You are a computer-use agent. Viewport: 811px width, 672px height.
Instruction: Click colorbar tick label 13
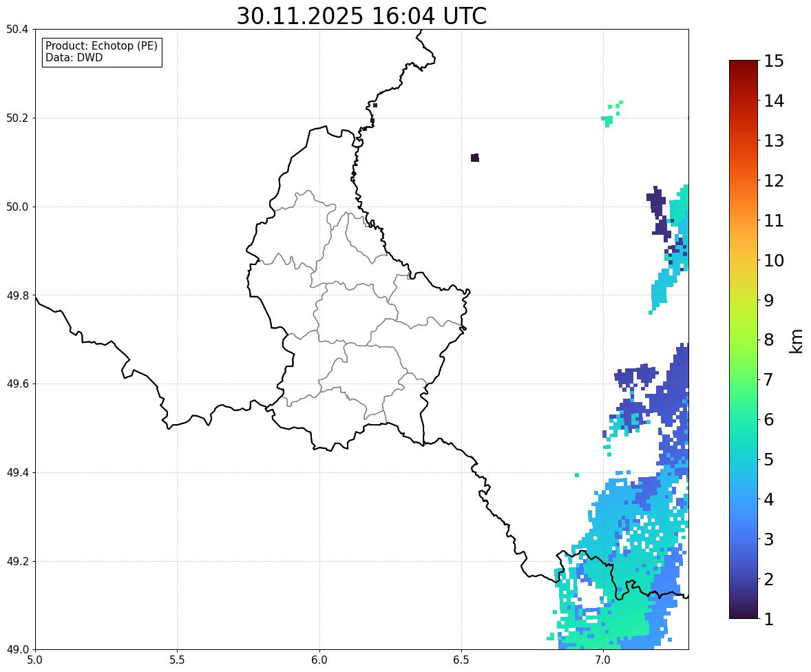pos(774,140)
